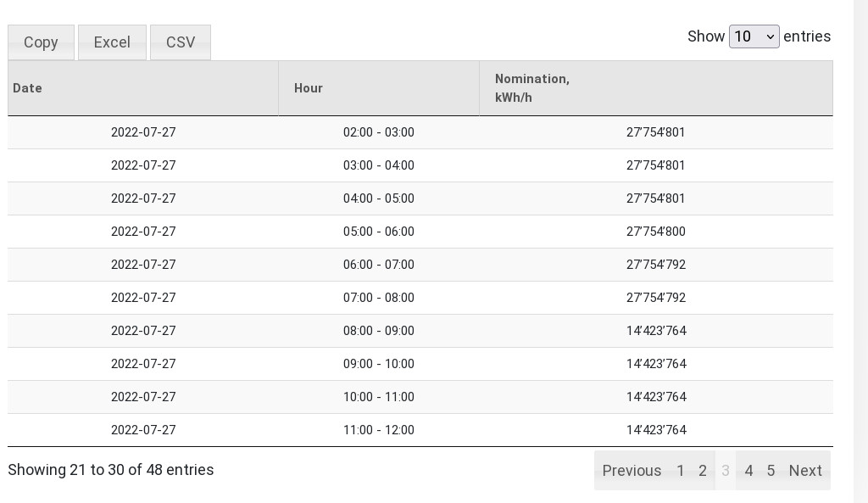Click date cell in 11:00 - 12:00 row

click(143, 430)
